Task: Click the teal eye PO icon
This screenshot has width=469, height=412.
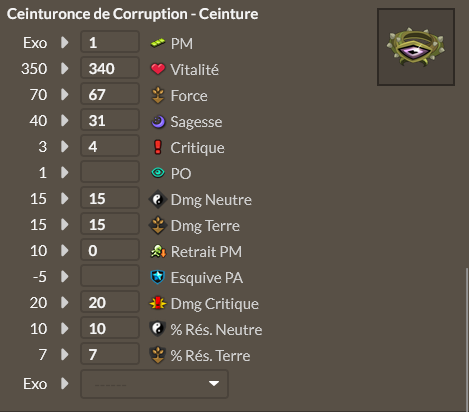Action: point(158,173)
